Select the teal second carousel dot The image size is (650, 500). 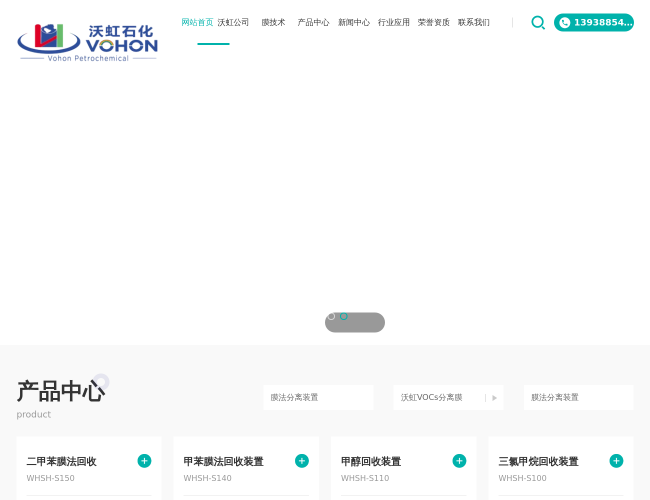click(x=344, y=317)
